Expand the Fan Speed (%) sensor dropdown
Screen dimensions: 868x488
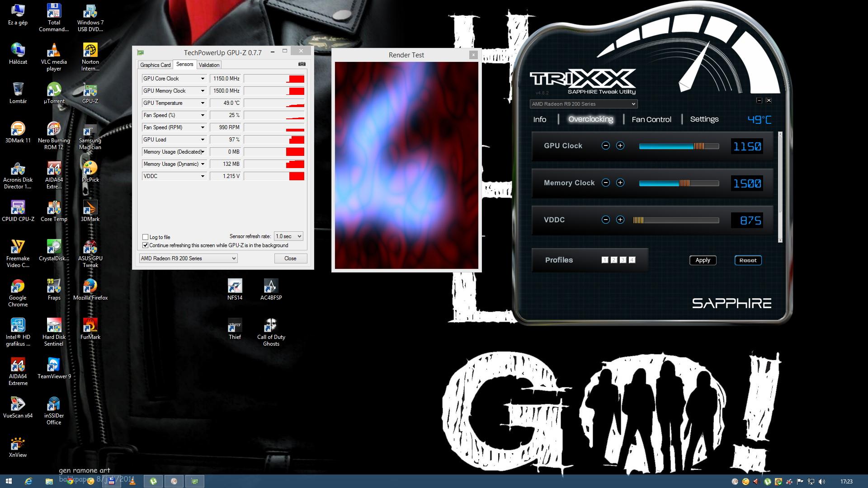click(203, 115)
